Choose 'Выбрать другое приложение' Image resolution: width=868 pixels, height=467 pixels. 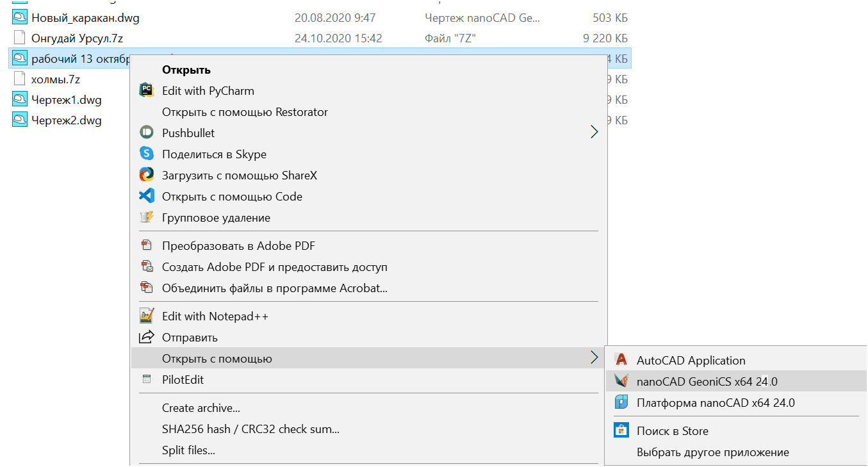712,452
